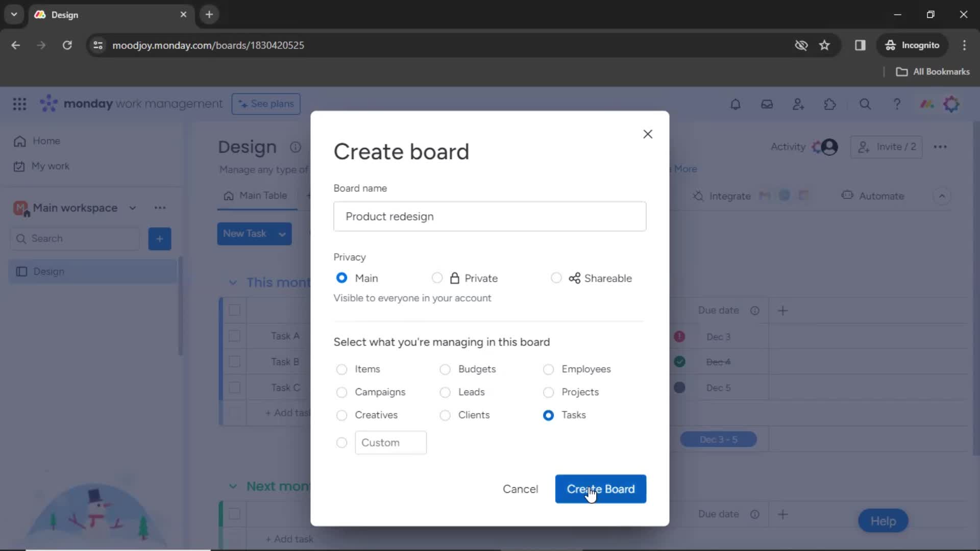Click the Notifications bell icon

pos(735,104)
